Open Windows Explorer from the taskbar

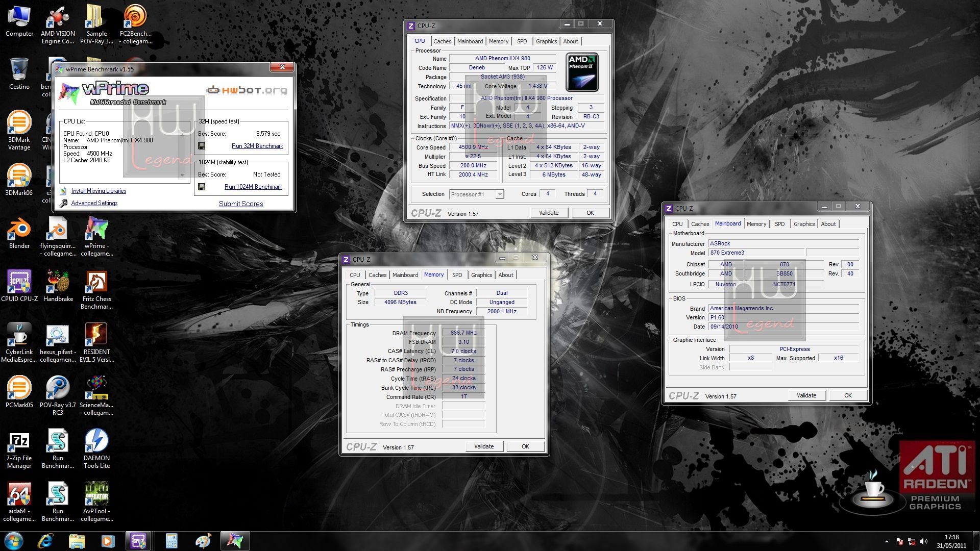click(77, 541)
